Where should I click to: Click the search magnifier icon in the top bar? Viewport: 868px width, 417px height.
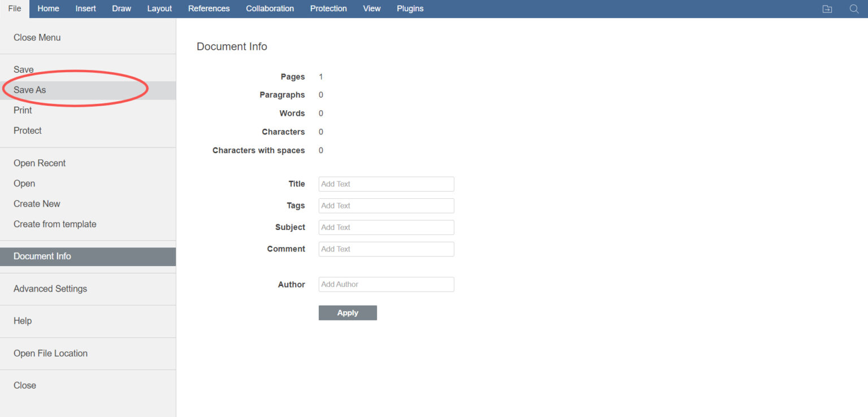pyautogui.click(x=854, y=9)
